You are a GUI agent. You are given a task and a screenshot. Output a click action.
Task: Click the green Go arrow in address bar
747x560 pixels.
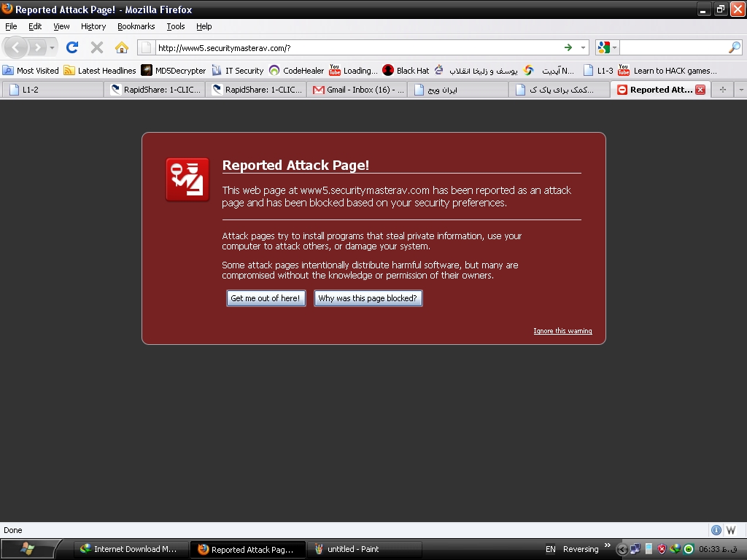568,47
